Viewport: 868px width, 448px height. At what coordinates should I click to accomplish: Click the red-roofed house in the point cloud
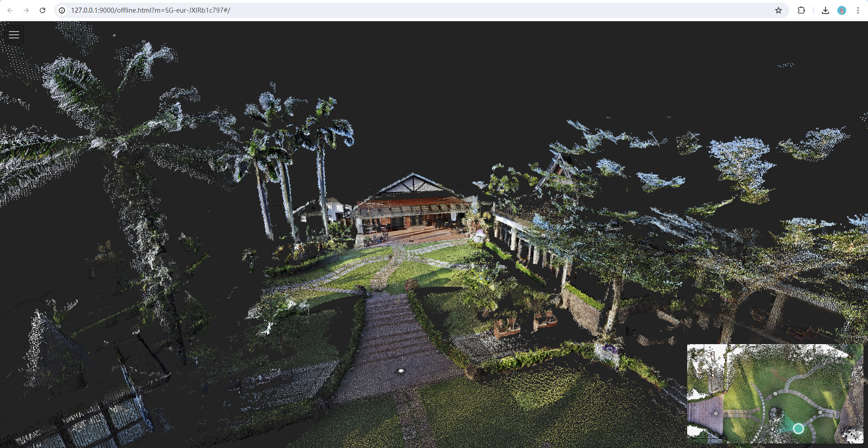412,208
